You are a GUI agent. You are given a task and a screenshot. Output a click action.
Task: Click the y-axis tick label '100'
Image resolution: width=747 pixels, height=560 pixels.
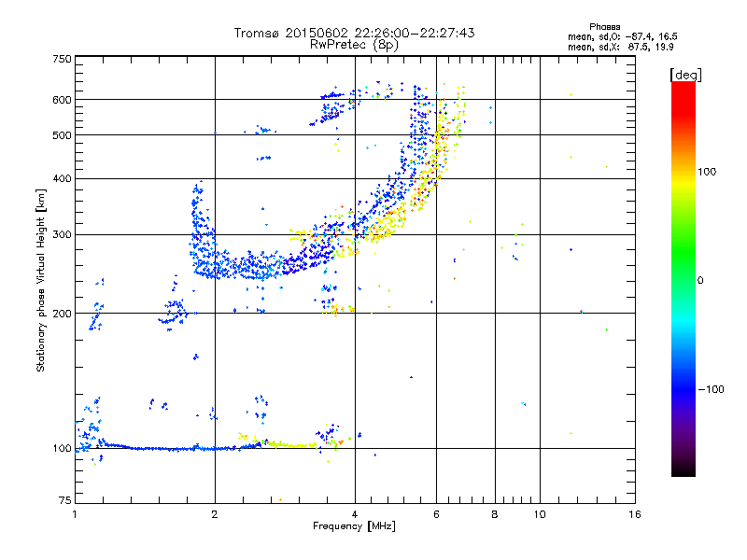click(x=62, y=449)
